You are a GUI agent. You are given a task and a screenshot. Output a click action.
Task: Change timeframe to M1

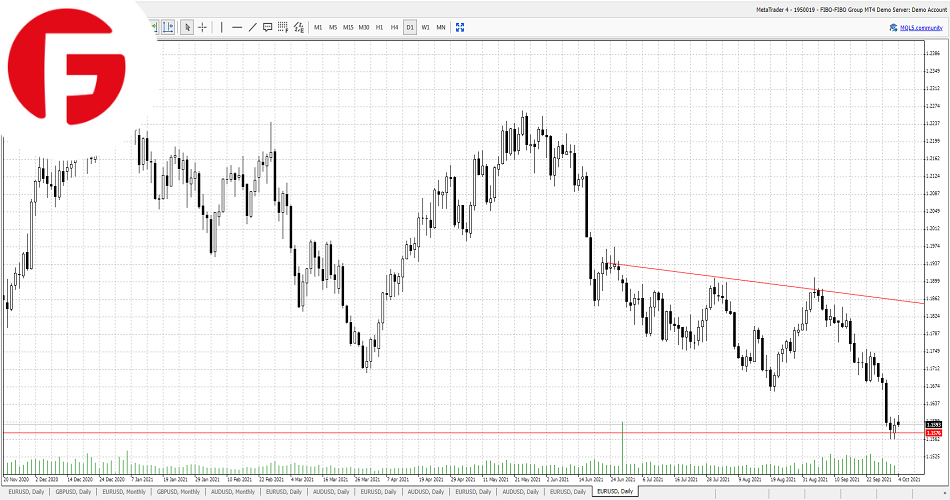pyautogui.click(x=318, y=27)
